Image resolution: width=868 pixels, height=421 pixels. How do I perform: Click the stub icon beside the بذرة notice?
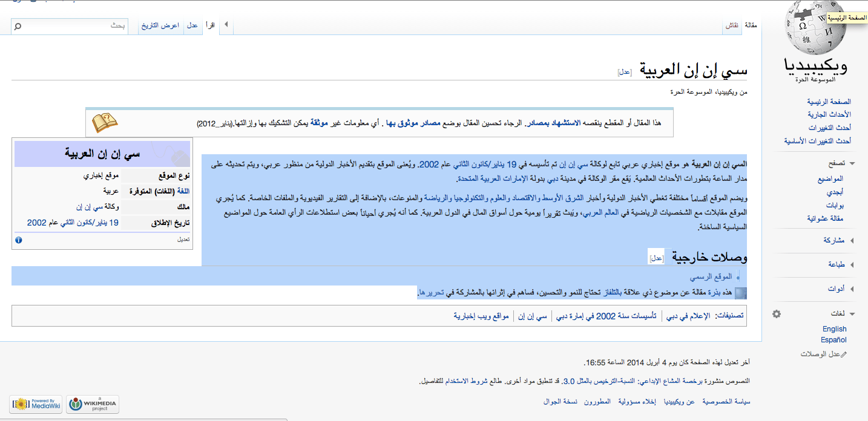point(741,293)
